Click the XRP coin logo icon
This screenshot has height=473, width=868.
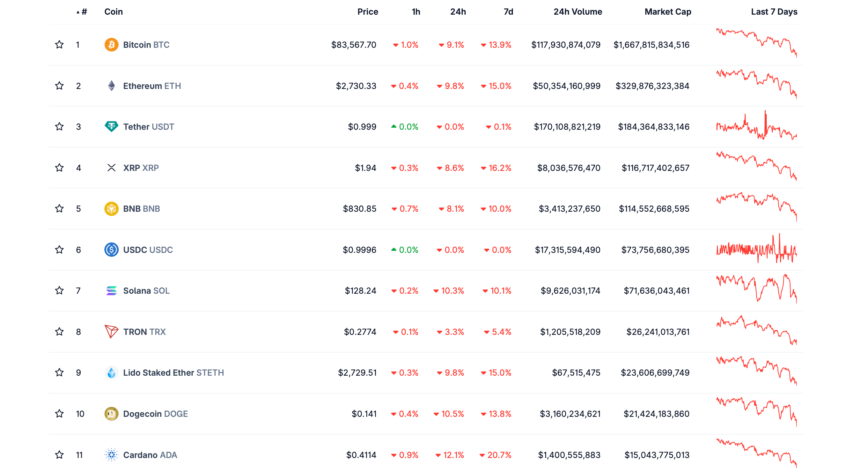[111, 168]
